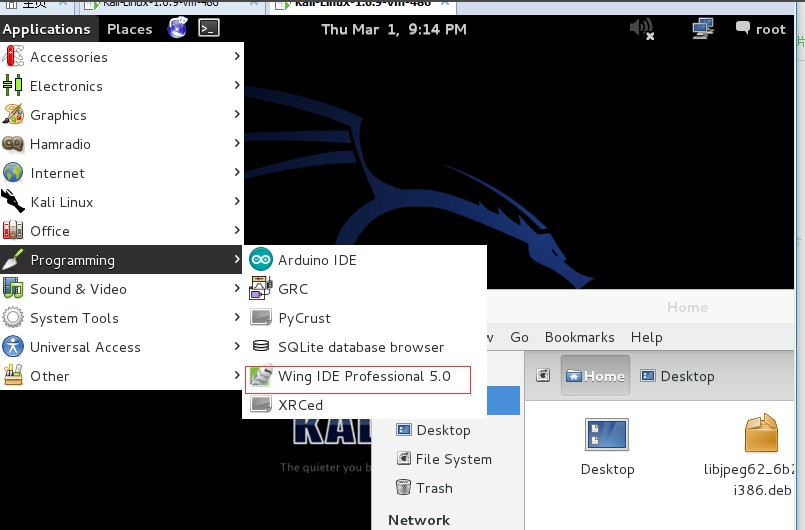Screen dimensions: 805x530
Task: Click the muted volume speaker icon
Action: coord(642,29)
